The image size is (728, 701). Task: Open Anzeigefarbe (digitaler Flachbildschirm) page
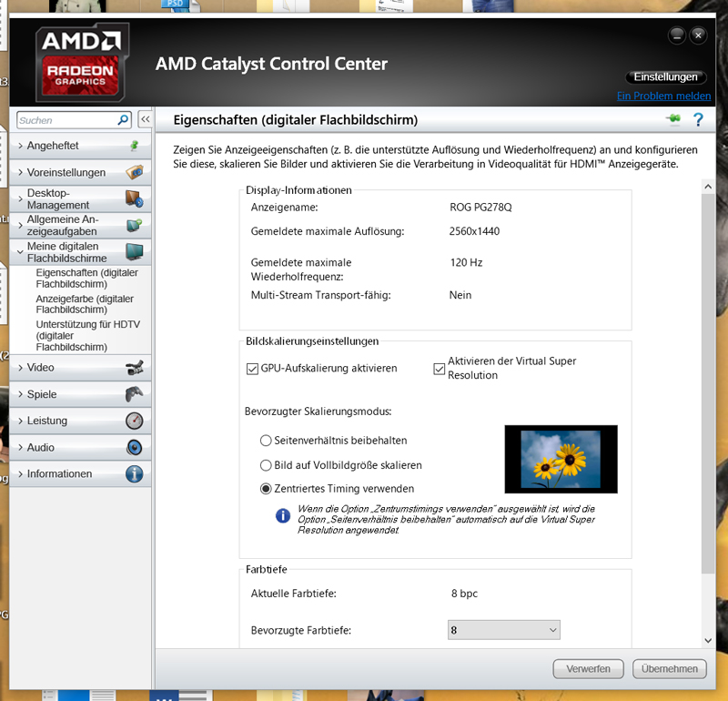click(x=85, y=304)
